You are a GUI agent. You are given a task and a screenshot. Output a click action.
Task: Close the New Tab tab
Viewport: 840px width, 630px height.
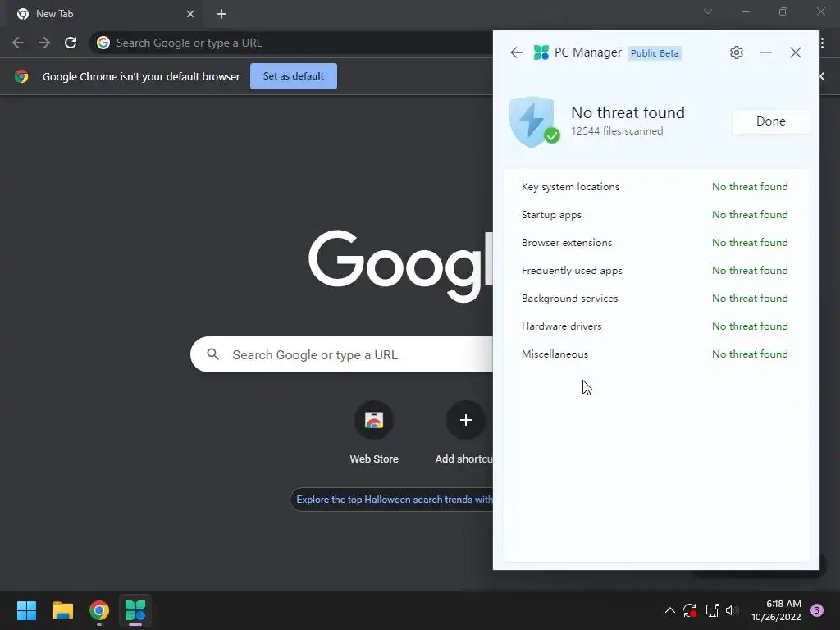tap(190, 14)
